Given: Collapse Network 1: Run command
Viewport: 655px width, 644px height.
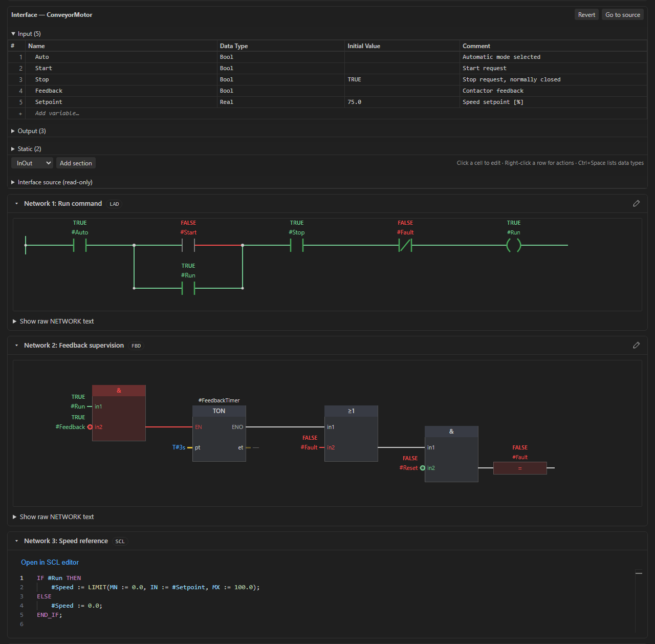Looking at the screenshot, I should 16,204.
